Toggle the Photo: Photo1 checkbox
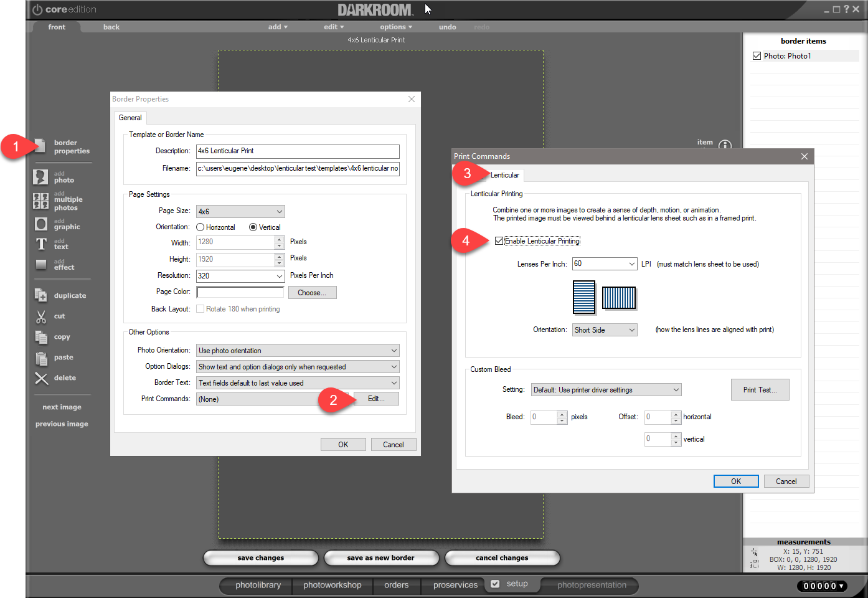Image resolution: width=868 pixels, height=598 pixels. [757, 56]
